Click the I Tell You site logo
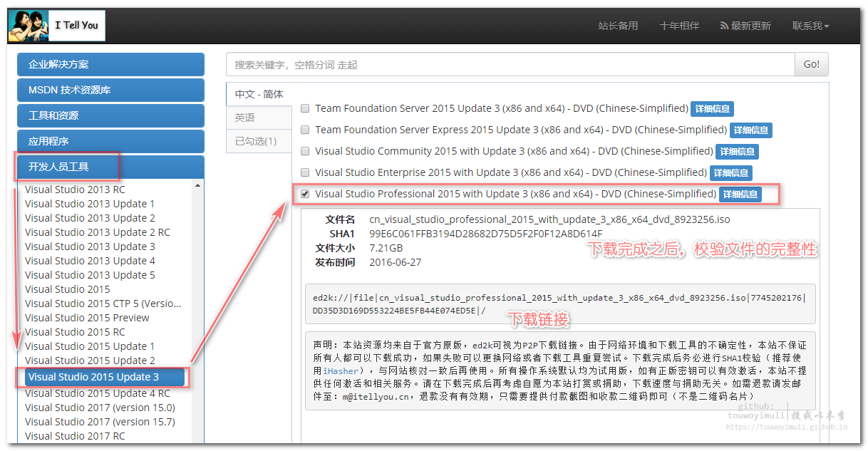 pos(57,26)
